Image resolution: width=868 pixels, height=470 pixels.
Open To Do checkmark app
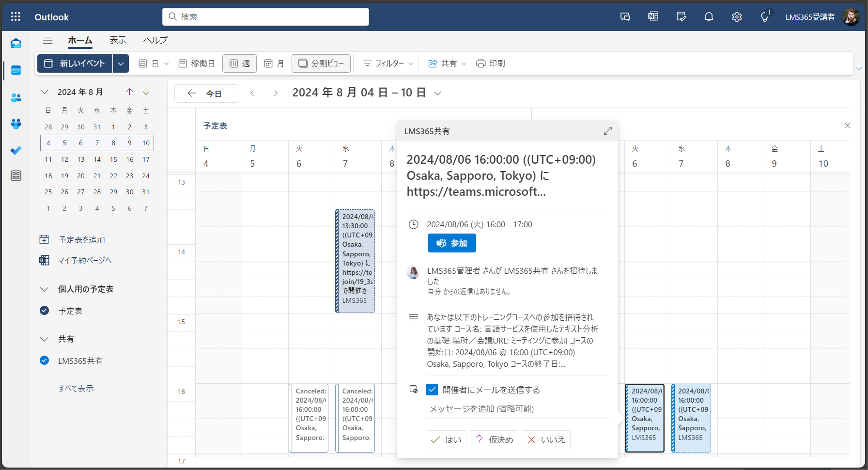coord(16,150)
